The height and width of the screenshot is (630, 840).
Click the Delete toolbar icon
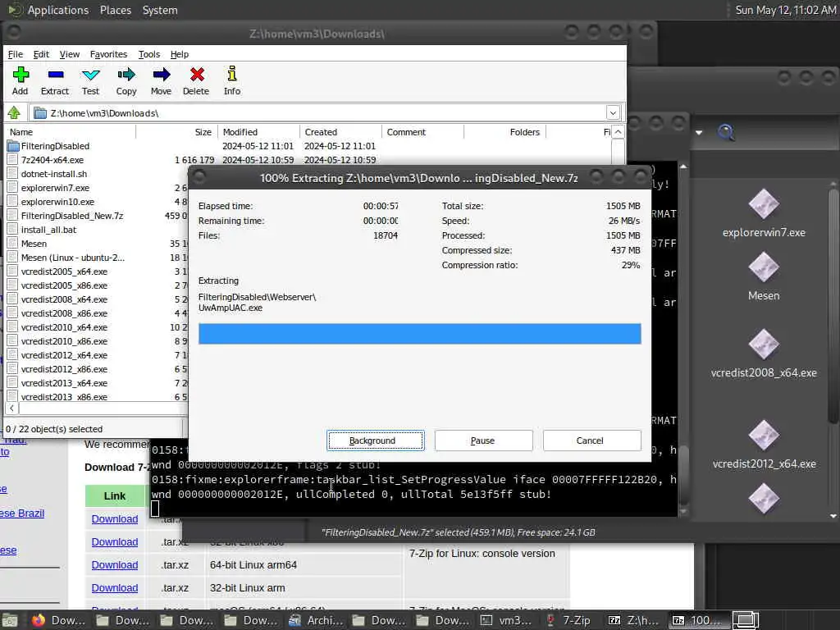click(196, 80)
